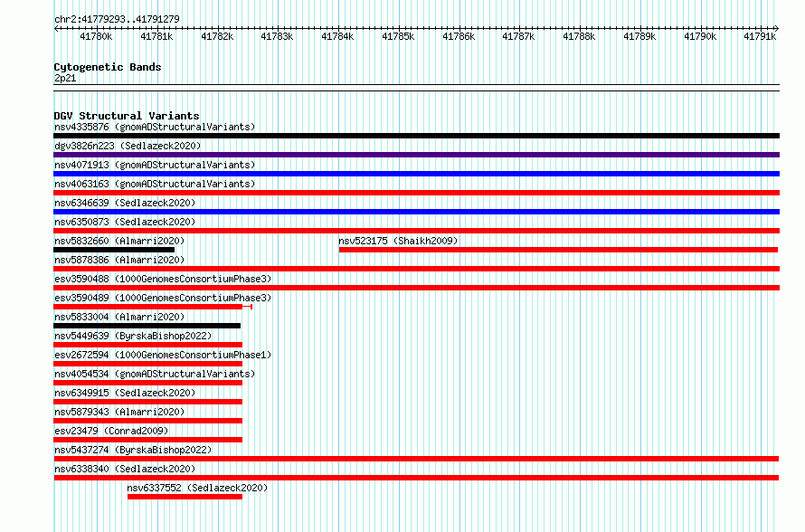Open nsv5879343 Almarri2020 label
This screenshot has width=805, height=532.
(119, 412)
